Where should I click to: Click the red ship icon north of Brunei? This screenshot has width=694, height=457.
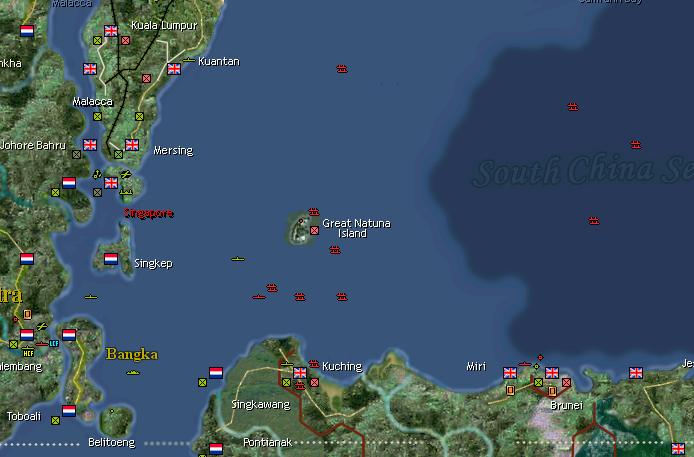pyautogui.click(x=525, y=364)
